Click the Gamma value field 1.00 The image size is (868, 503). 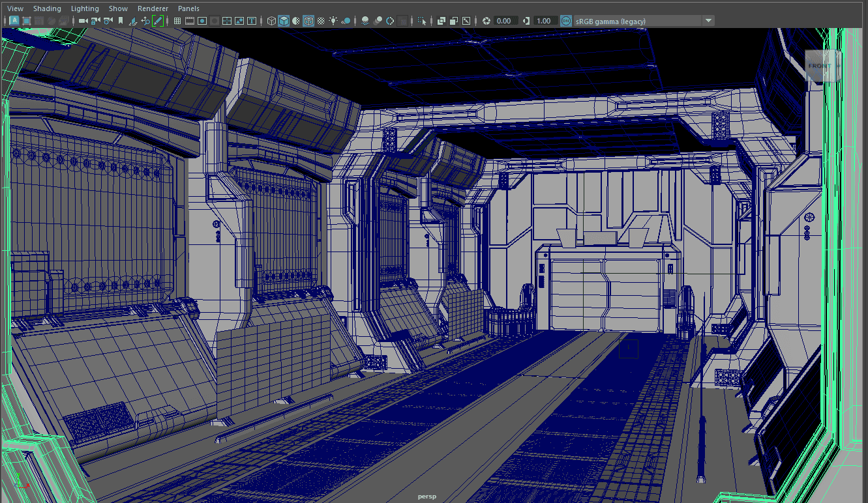[x=544, y=21]
